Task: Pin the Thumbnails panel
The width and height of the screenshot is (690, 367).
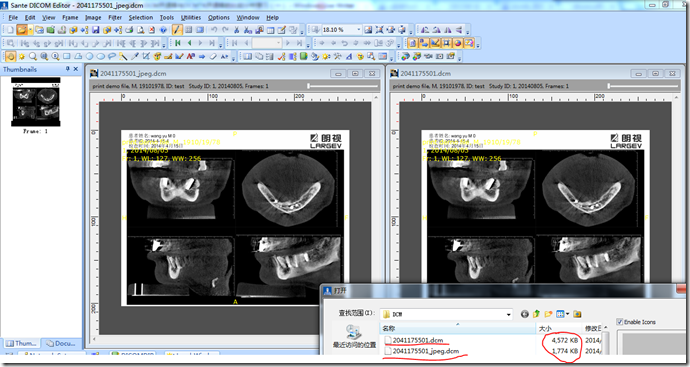Action: tap(68, 69)
